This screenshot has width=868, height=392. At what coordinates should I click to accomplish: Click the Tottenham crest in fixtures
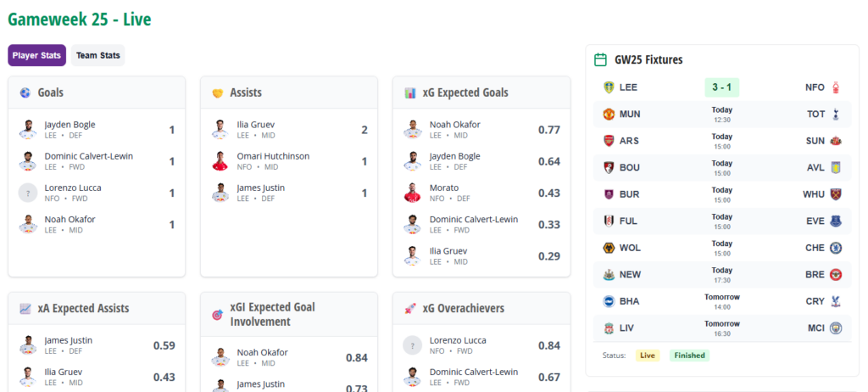pos(837,115)
